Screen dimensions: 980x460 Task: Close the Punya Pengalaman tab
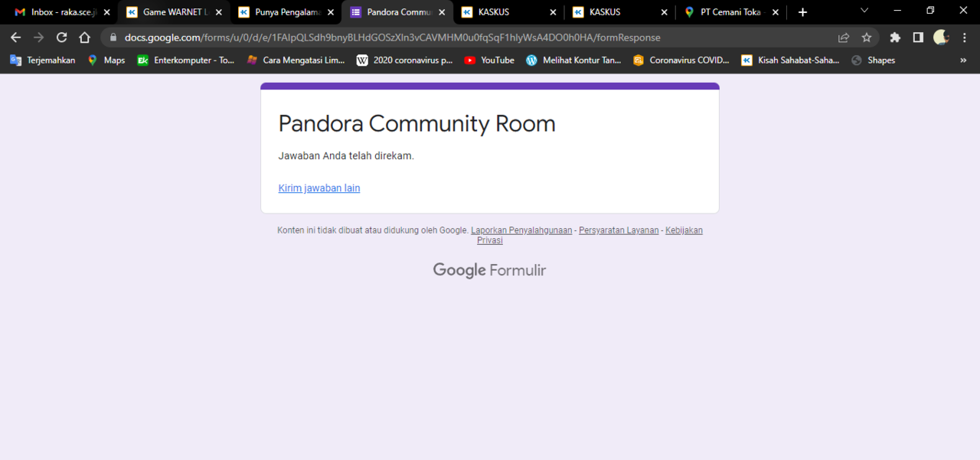[330, 12]
